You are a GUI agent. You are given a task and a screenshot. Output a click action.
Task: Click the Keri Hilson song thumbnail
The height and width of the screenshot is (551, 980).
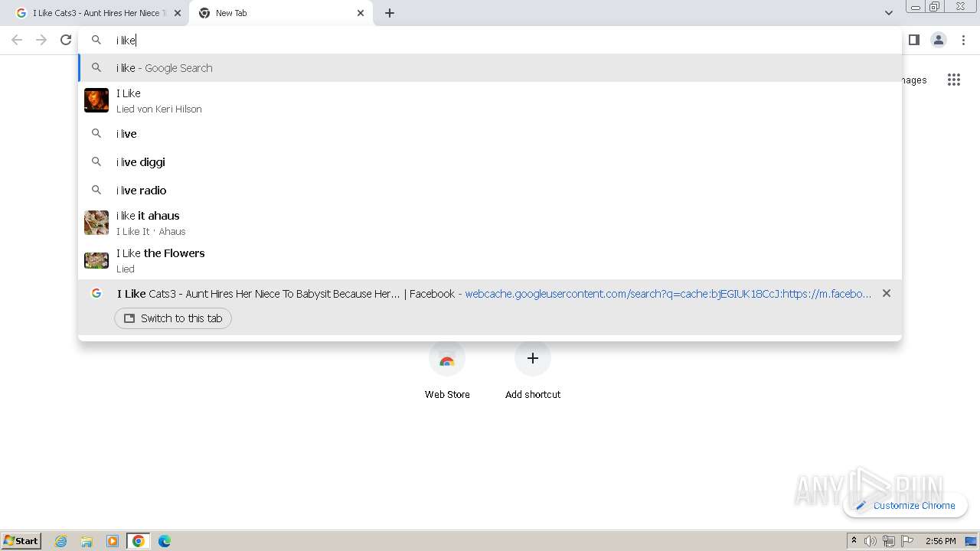(96, 100)
